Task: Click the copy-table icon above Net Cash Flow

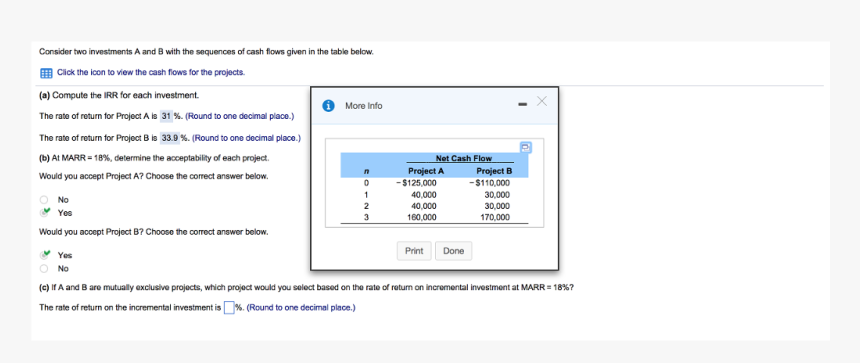Action: click(x=526, y=147)
